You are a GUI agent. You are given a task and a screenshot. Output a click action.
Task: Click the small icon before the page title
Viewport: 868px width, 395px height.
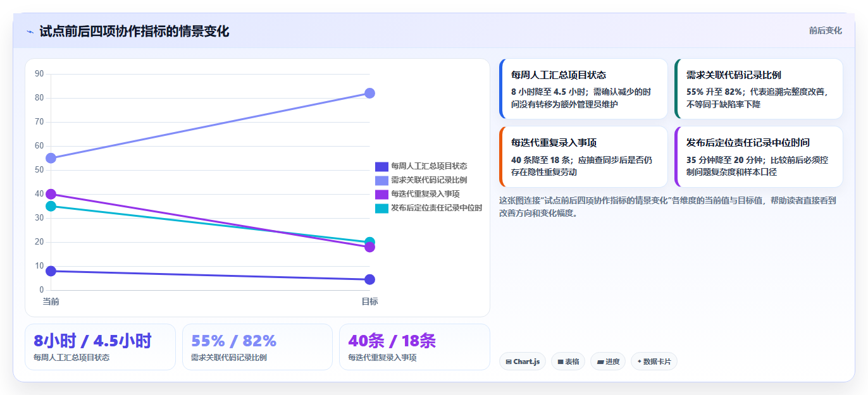click(30, 32)
